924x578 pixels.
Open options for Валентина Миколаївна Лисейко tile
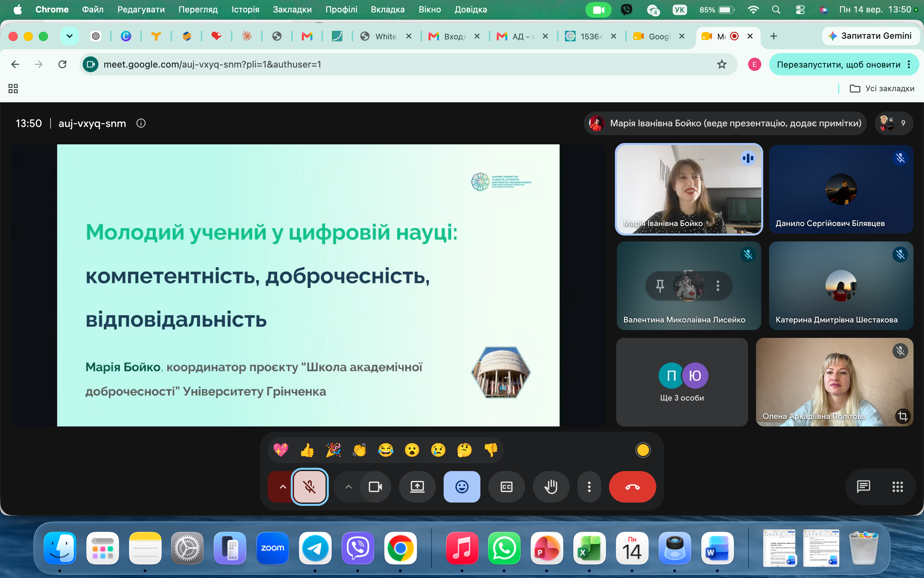click(x=718, y=286)
